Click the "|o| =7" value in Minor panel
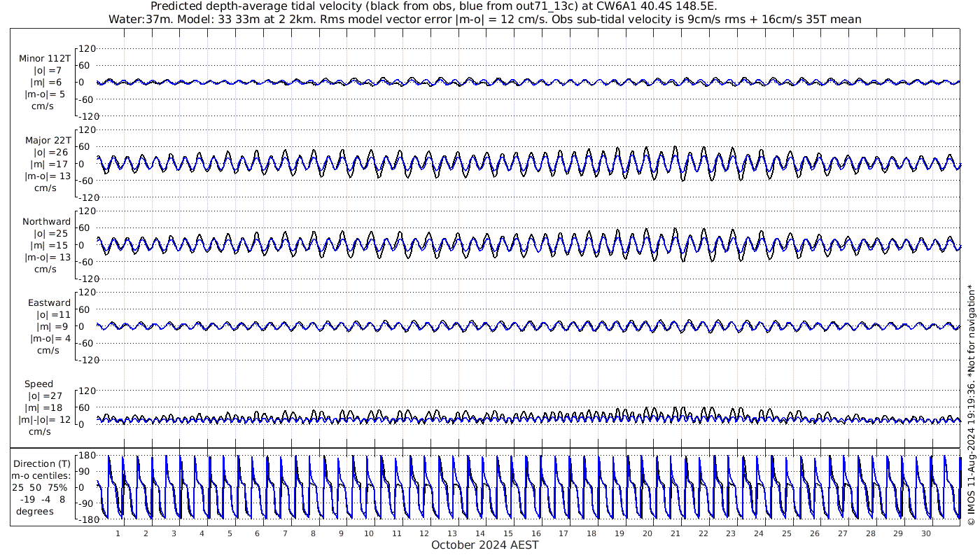The image size is (980, 560). [x=48, y=70]
